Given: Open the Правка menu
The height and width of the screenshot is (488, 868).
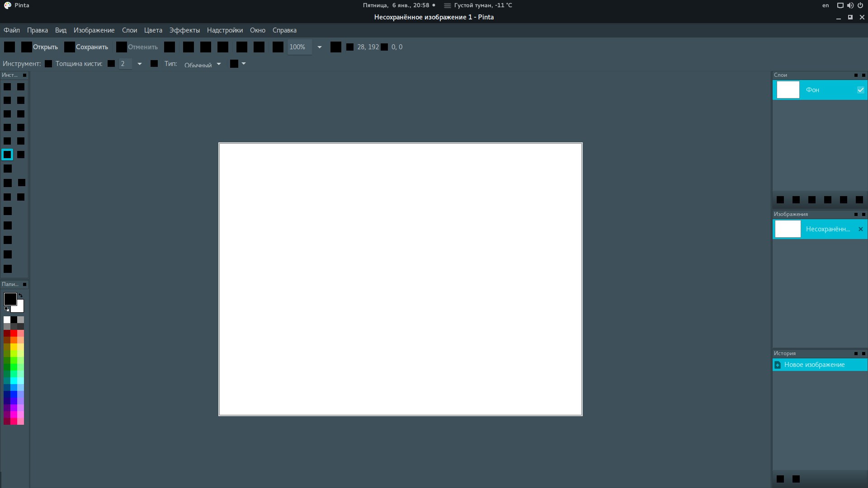Looking at the screenshot, I should pos(38,30).
